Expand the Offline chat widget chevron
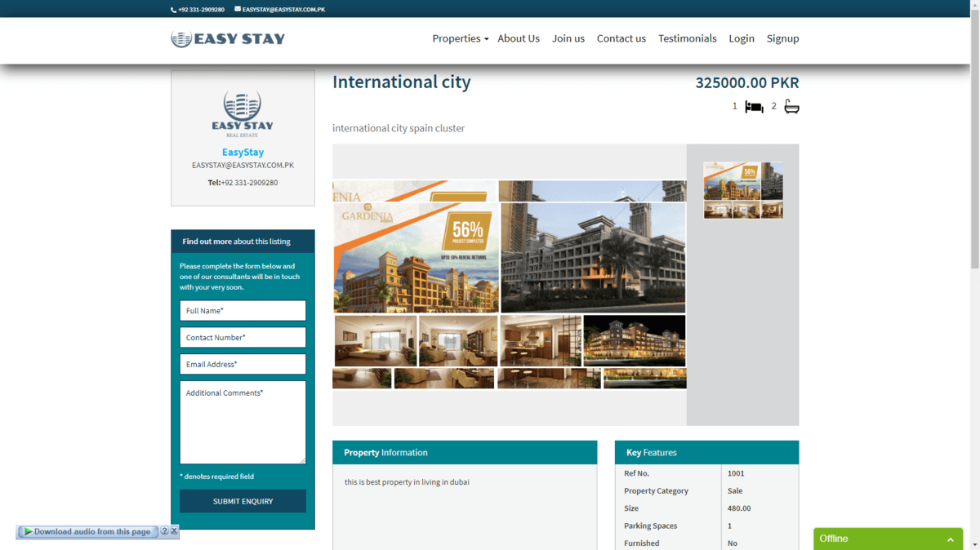Viewport: 980px width, 550px height. (950, 539)
